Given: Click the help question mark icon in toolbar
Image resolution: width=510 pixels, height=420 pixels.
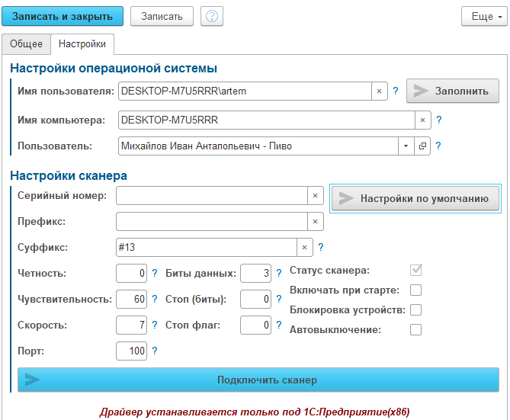Looking at the screenshot, I should 212,16.
